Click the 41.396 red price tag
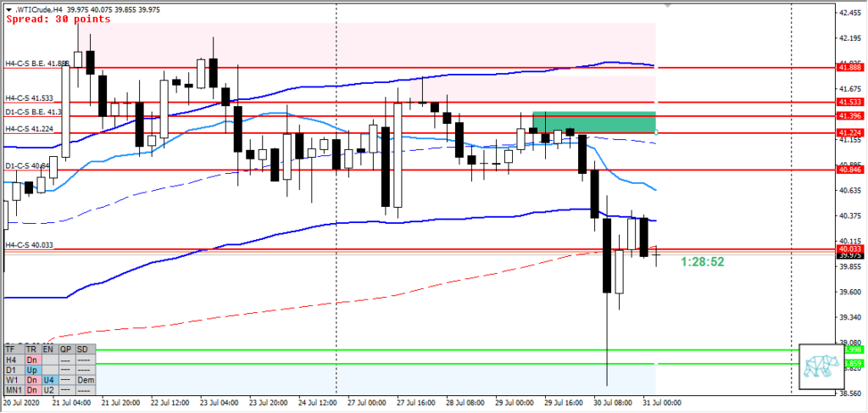This screenshot has width=868, height=413. click(x=849, y=115)
